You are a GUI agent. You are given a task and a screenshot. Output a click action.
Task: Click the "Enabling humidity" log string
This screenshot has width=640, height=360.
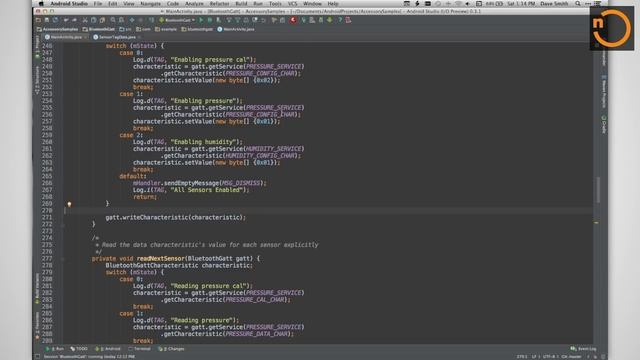click(204, 142)
